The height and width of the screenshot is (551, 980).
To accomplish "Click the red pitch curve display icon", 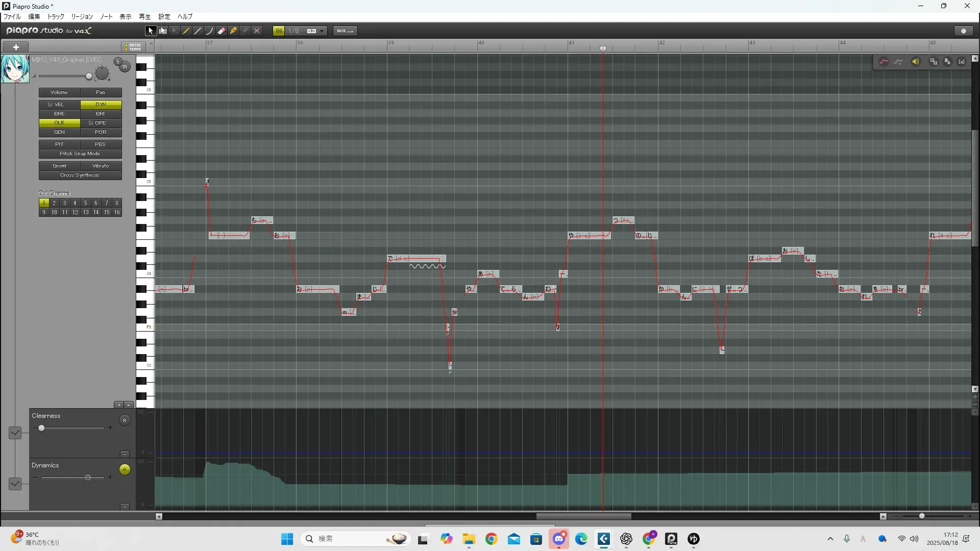I will click(x=884, y=62).
